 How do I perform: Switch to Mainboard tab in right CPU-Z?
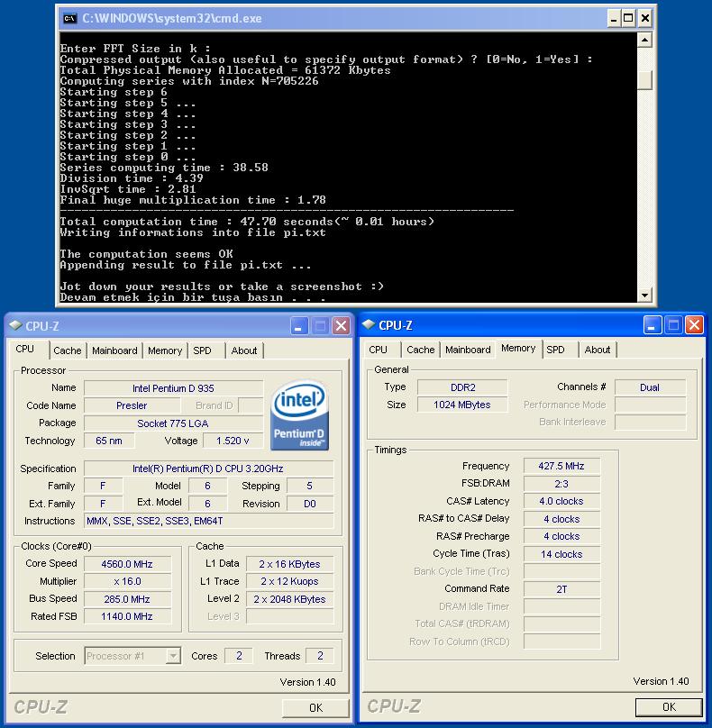point(468,350)
